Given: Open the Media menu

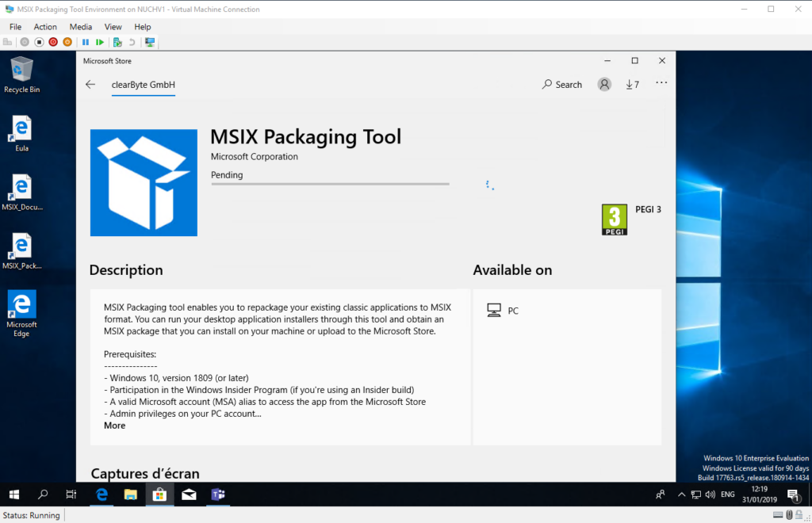Looking at the screenshot, I should coord(81,27).
